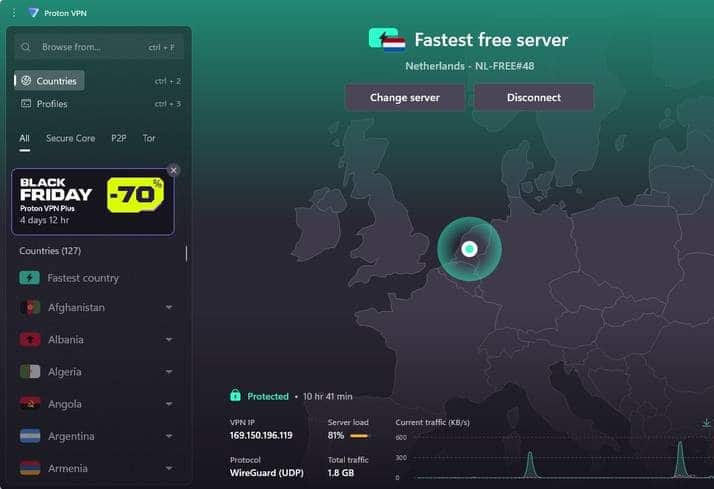
Task: Dismiss the Black Friday banner
Action: [173, 170]
